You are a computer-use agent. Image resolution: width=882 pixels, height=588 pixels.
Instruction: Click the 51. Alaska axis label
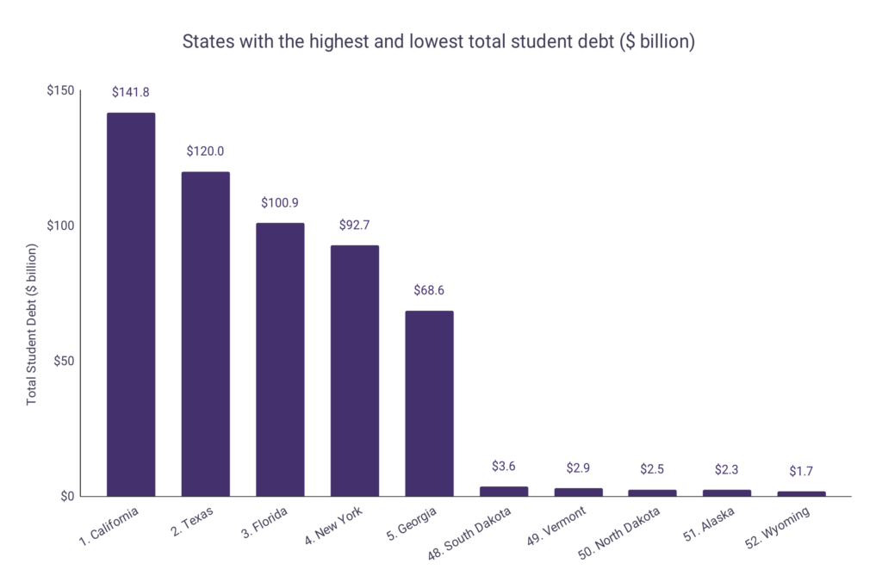709,524
